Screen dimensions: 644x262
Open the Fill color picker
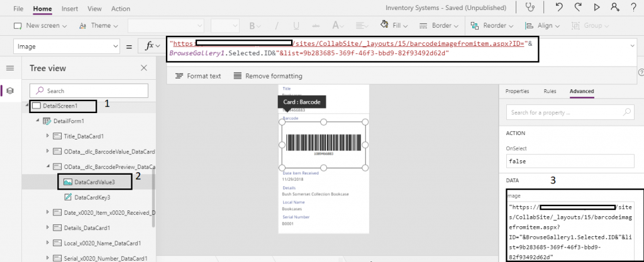click(394, 25)
